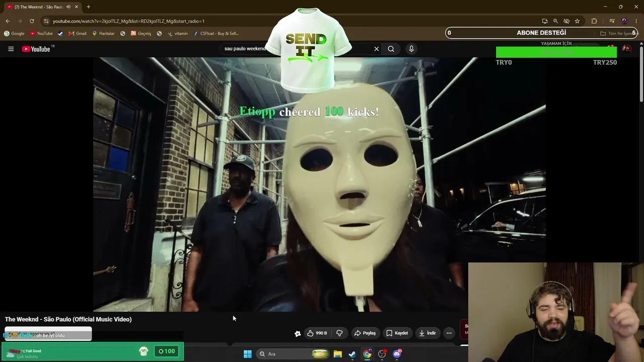Open the media controls icon in toolbar
This screenshot has height=362, width=644.
pyautogui.click(x=612, y=21)
